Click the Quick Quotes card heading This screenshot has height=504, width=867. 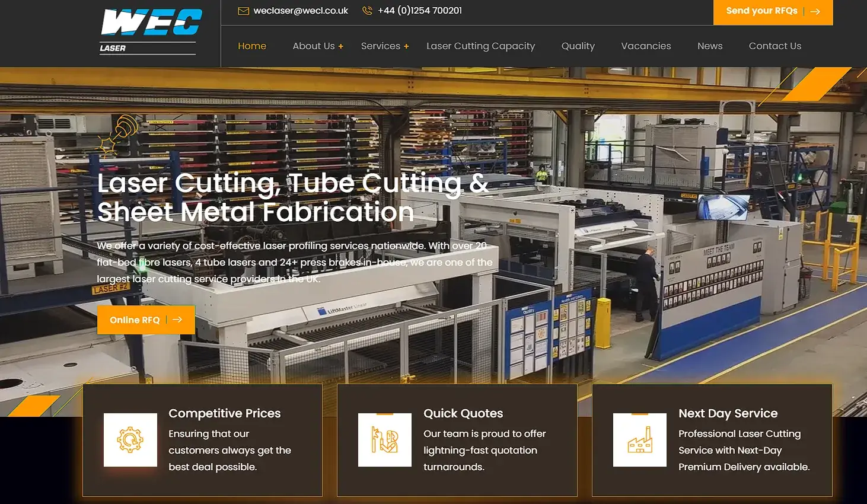[x=463, y=413]
